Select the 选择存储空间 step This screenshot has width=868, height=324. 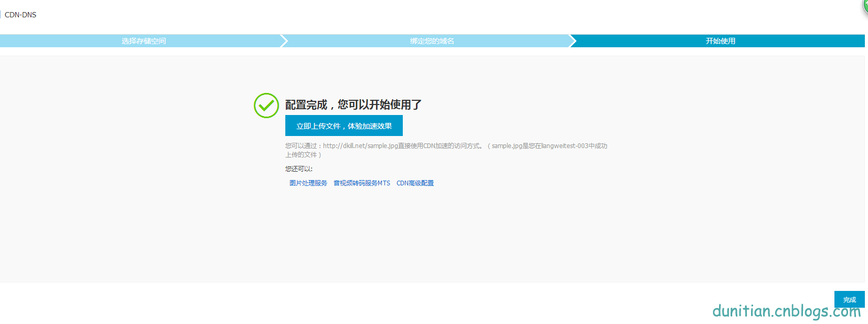click(x=144, y=41)
